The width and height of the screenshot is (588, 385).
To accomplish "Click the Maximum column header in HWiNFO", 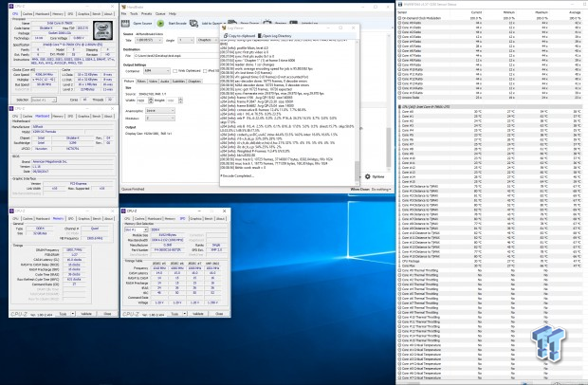I will [542, 12].
